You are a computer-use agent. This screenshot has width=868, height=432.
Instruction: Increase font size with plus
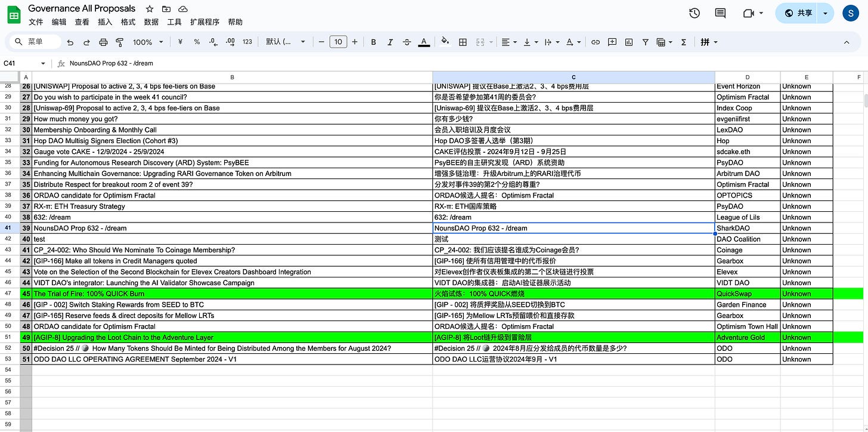click(355, 42)
